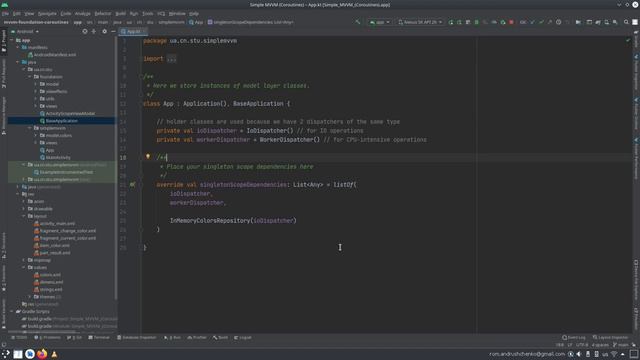Collapse the values folder in tree

click(x=24, y=267)
